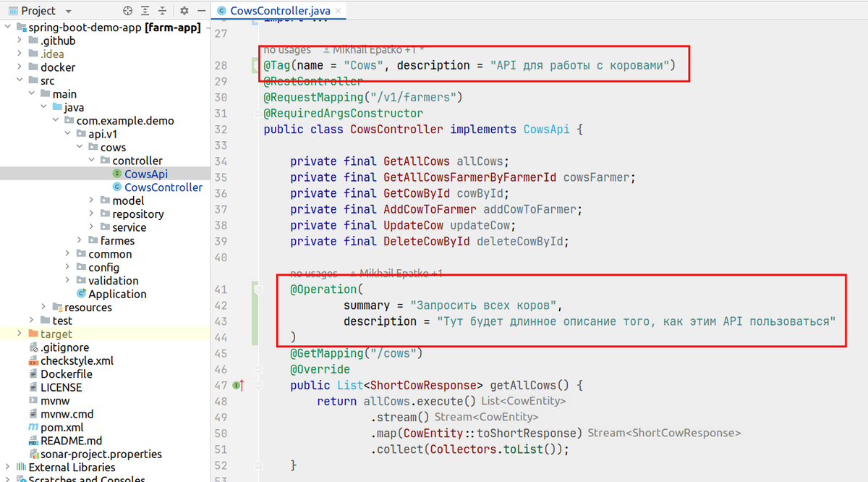
Task: Expand the config package
Action: 68,268
